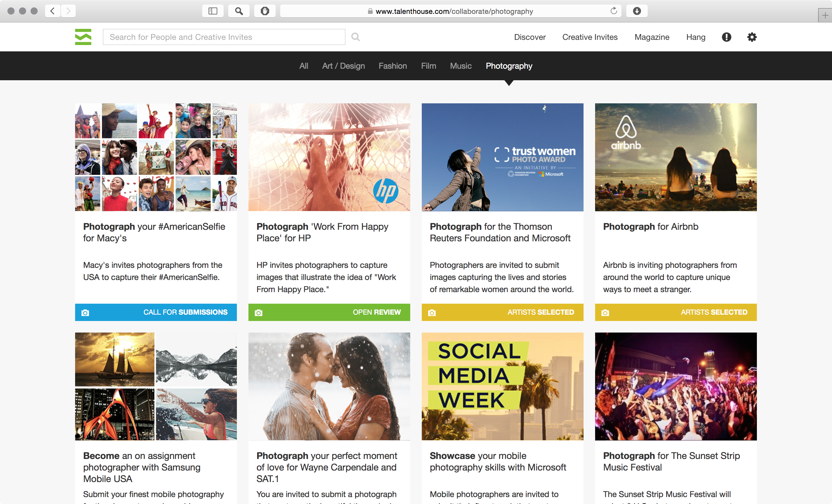Screen dimensions: 832x504
Task: Select the All category tab
Action: click(304, 66)
